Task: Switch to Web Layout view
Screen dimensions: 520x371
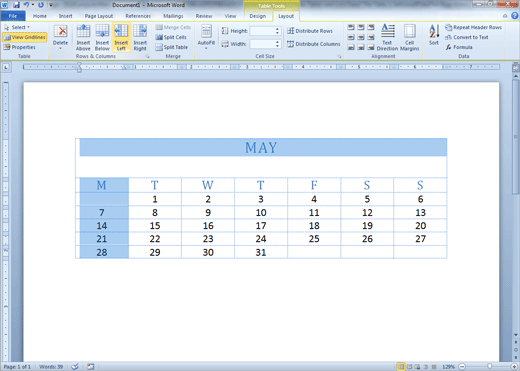Action: (x=417, y=367)
